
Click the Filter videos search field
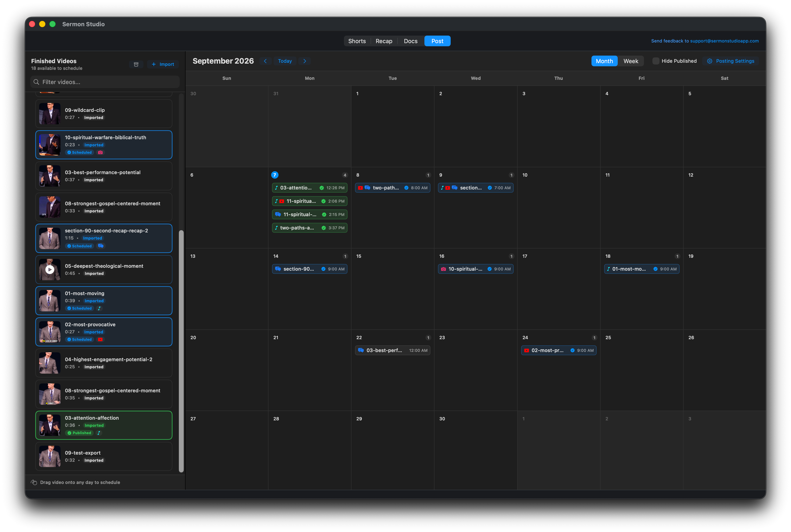pyautogui.click(x=105, y=82)
